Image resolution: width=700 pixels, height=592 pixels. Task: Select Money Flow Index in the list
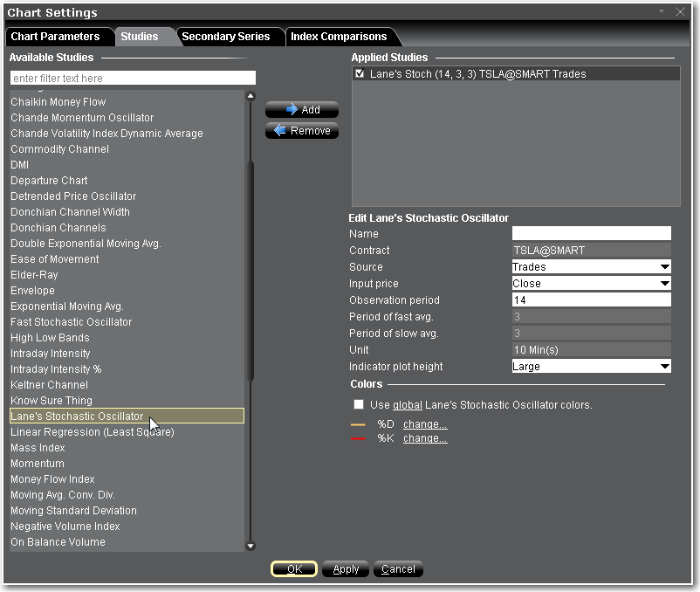[52, 479]
